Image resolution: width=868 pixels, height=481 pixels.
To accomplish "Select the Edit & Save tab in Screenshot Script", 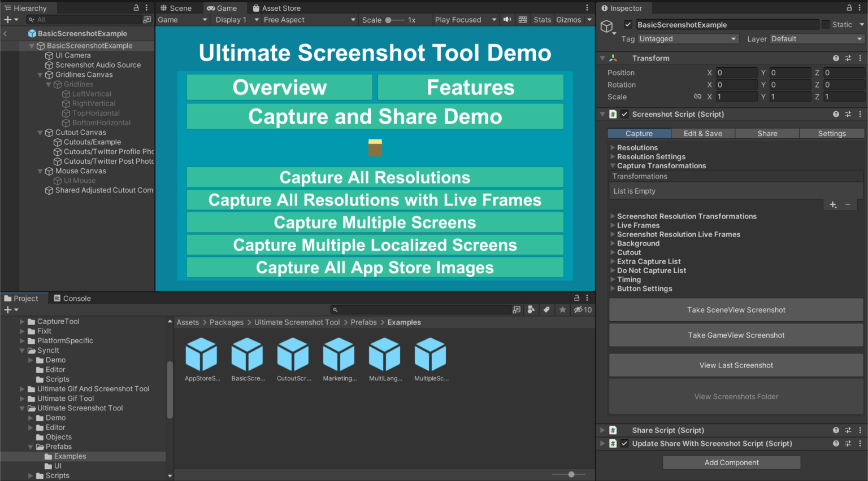I will (x=702, y=133).
